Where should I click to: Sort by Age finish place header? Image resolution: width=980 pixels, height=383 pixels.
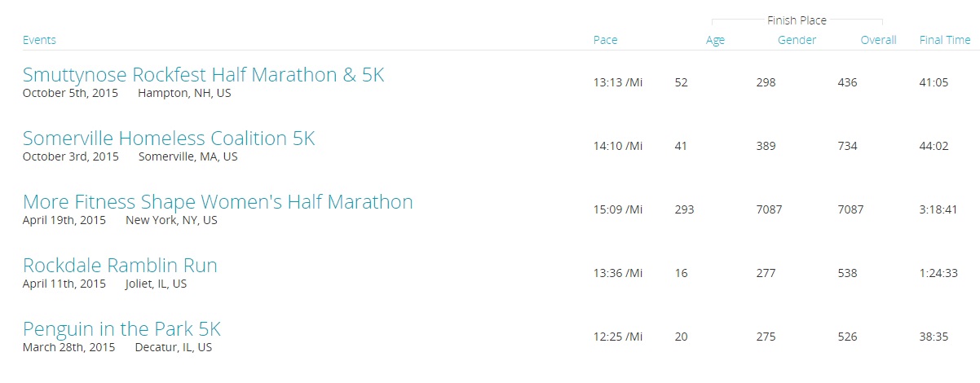(x=715, y=41)
